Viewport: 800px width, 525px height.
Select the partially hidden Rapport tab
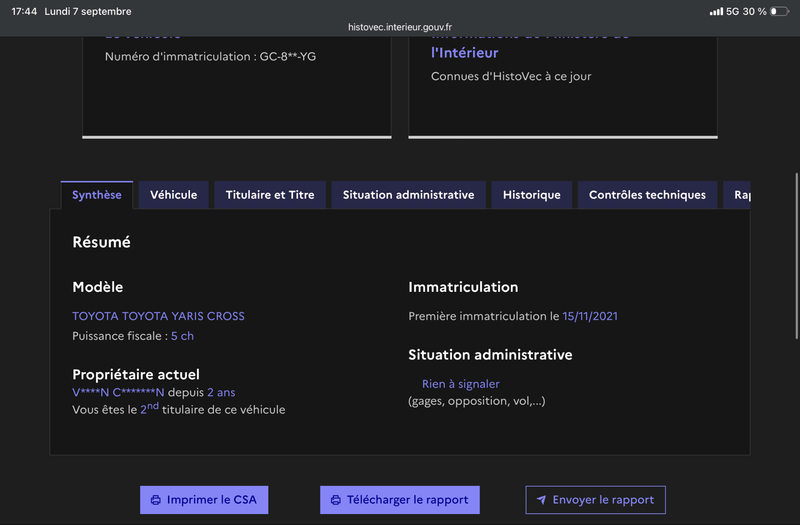pos(737,195)
